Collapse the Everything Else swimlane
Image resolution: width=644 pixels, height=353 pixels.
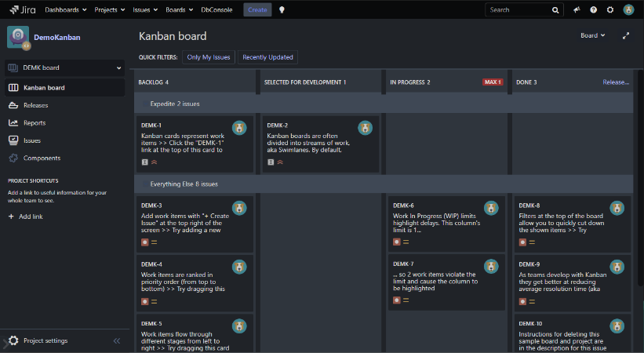144,184
